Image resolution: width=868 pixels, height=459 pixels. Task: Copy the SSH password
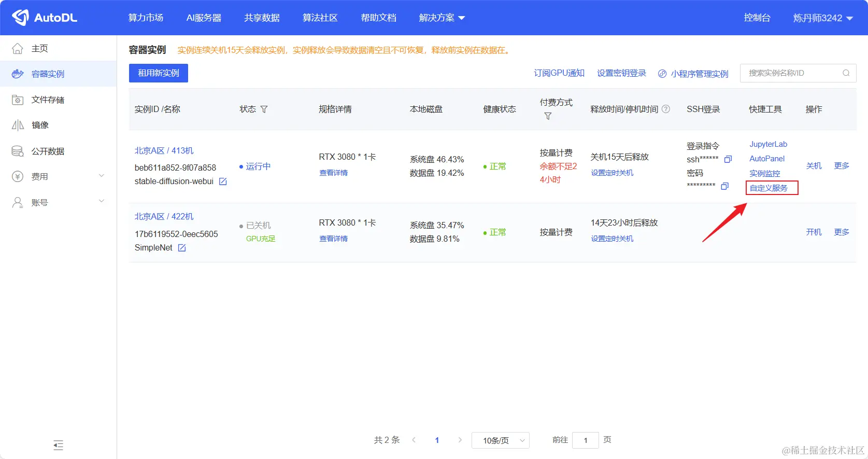725,186
